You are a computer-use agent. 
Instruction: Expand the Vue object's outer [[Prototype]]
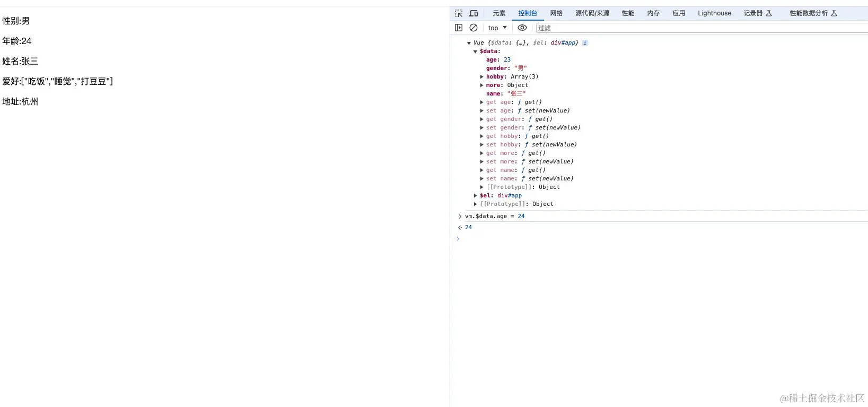pyautogui.click(x=475, y=204)
